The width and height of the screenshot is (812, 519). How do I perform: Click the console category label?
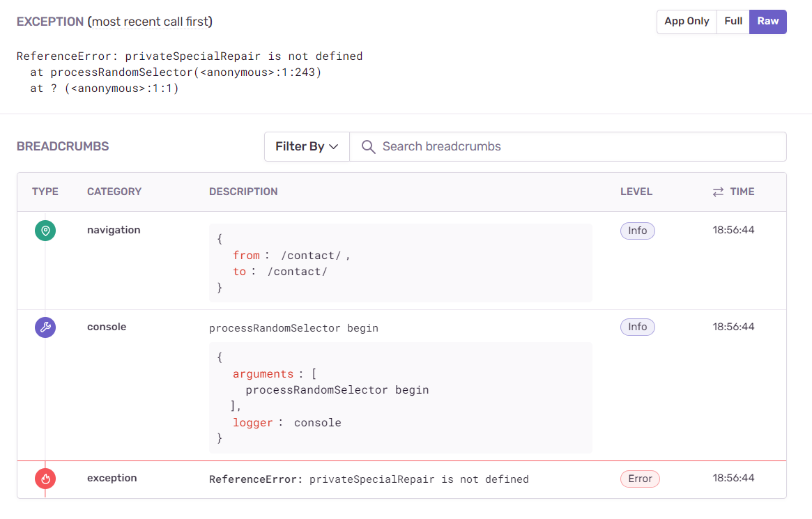click(x=107, y=327)
